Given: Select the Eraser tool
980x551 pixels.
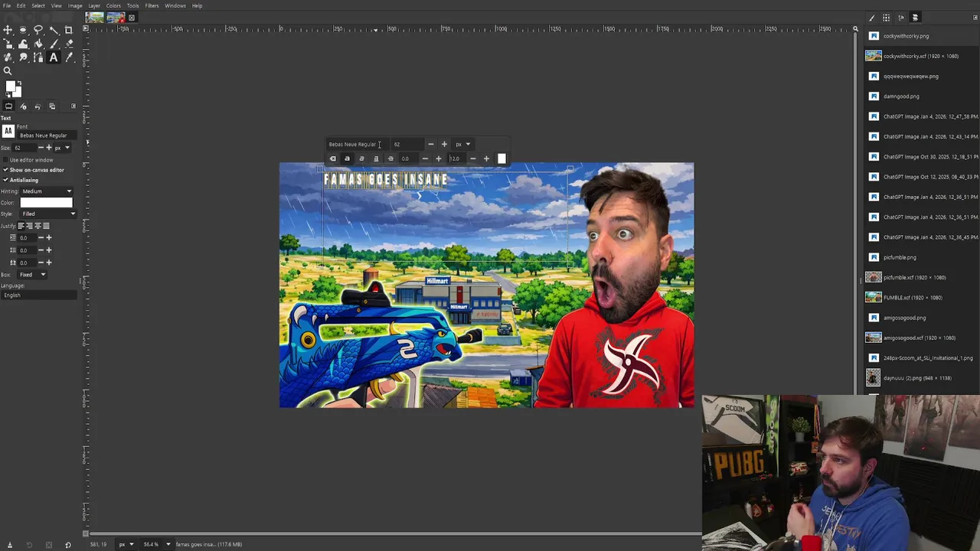Looking at the screenshot, I should (68, 44).
